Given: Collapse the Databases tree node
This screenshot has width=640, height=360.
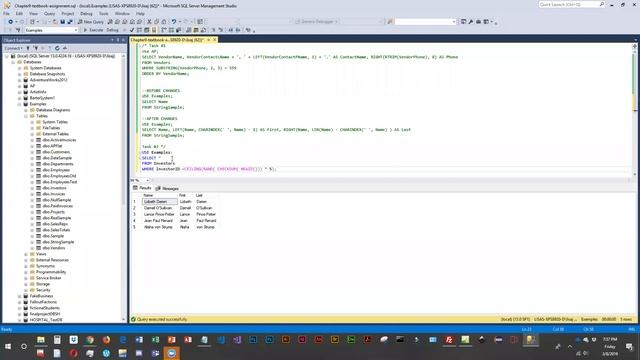Looking at the screenshot, I should (x=13, y=62).
